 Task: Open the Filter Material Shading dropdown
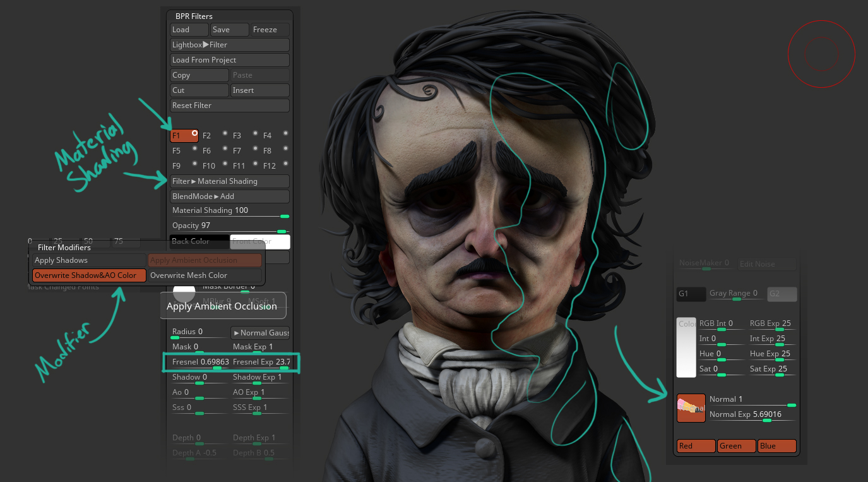230,181
